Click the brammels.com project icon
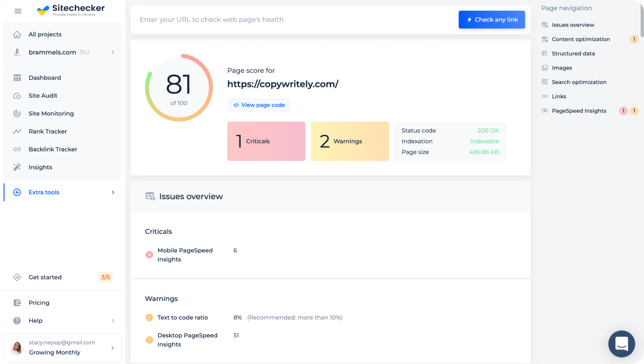The height and width of the screenshot is (364, 644). 17,52
